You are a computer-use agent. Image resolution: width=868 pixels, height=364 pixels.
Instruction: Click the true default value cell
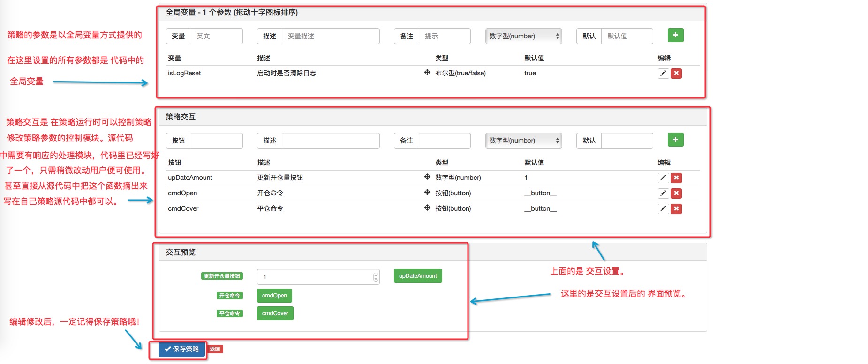530,73
